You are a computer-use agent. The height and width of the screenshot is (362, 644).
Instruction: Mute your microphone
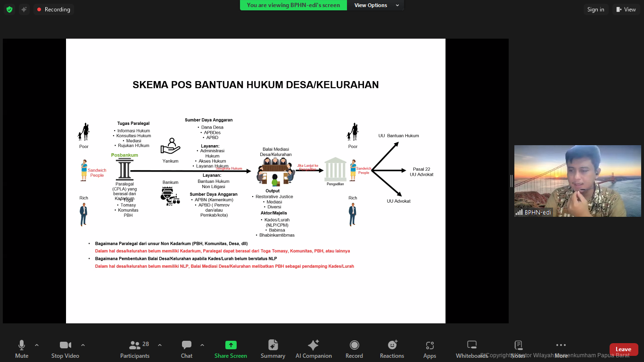pyautogui.click(x=21, y=349)
